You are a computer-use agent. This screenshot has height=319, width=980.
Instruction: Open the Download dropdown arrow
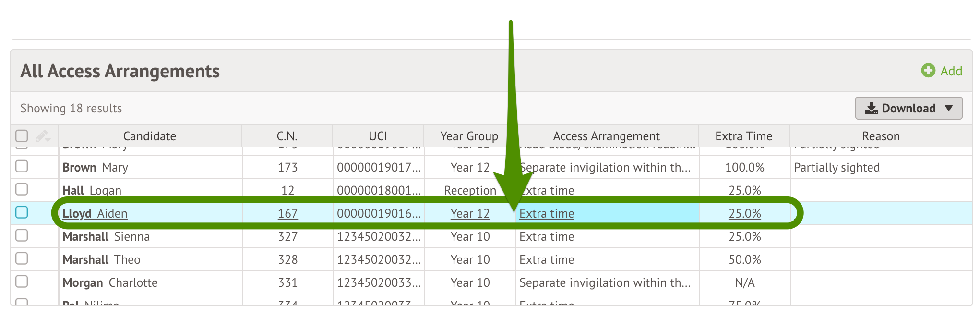point(949,108)
